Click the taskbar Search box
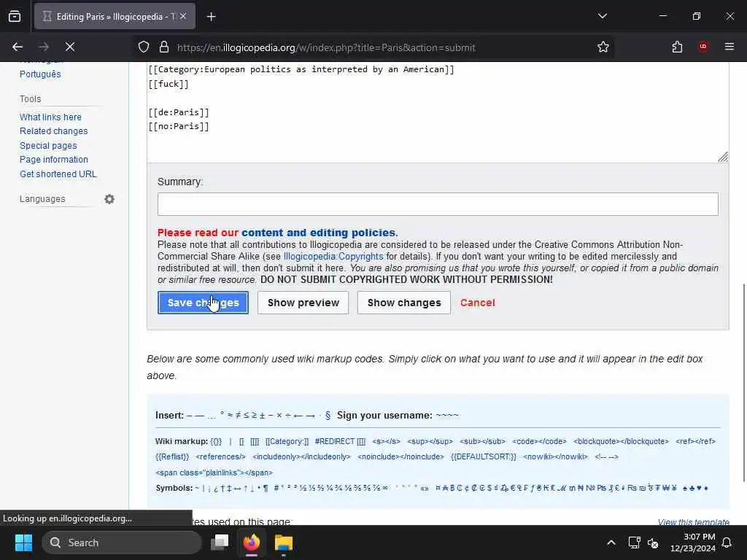This screenshot has width=747, height=560. tap(122, 542)
